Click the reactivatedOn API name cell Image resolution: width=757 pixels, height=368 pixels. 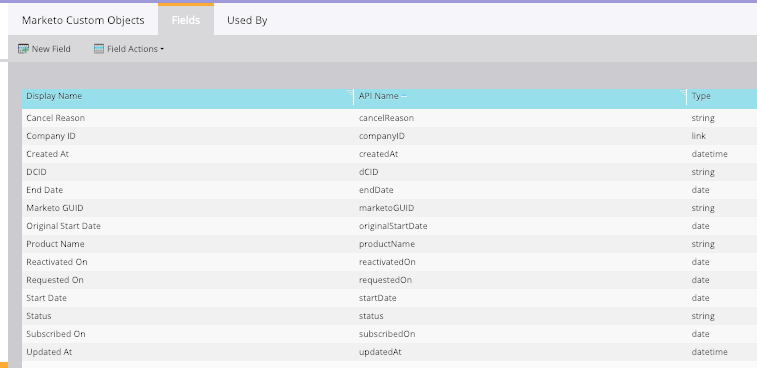point(387,262)
